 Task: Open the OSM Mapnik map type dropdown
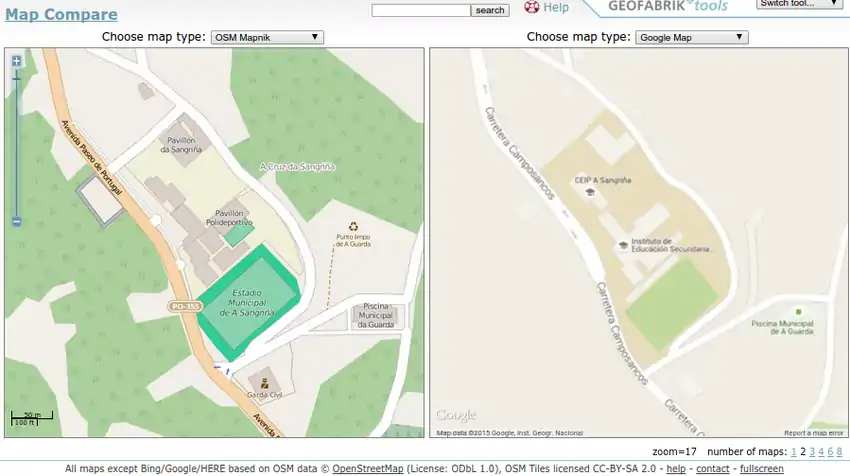click(x=267, y=37)
